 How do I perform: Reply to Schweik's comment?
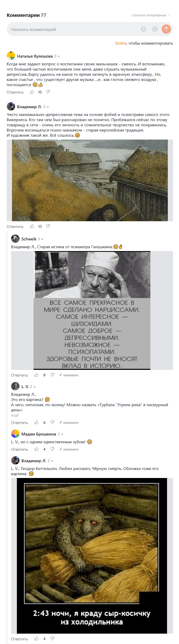[19, 375]
